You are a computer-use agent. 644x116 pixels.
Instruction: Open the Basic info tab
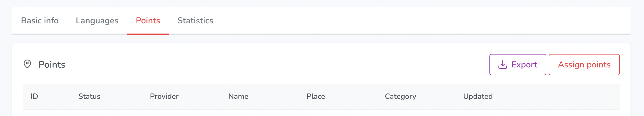(40, 21)
